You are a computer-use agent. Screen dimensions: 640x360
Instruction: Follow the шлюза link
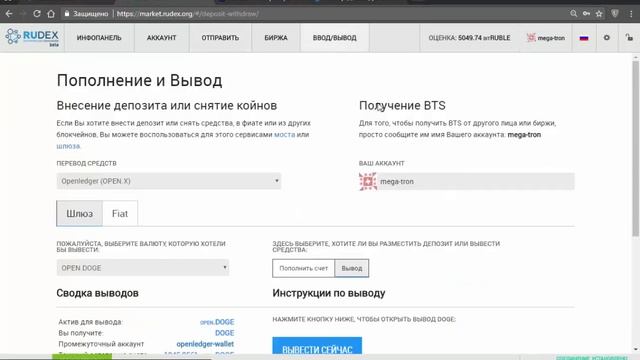point(68,146)
